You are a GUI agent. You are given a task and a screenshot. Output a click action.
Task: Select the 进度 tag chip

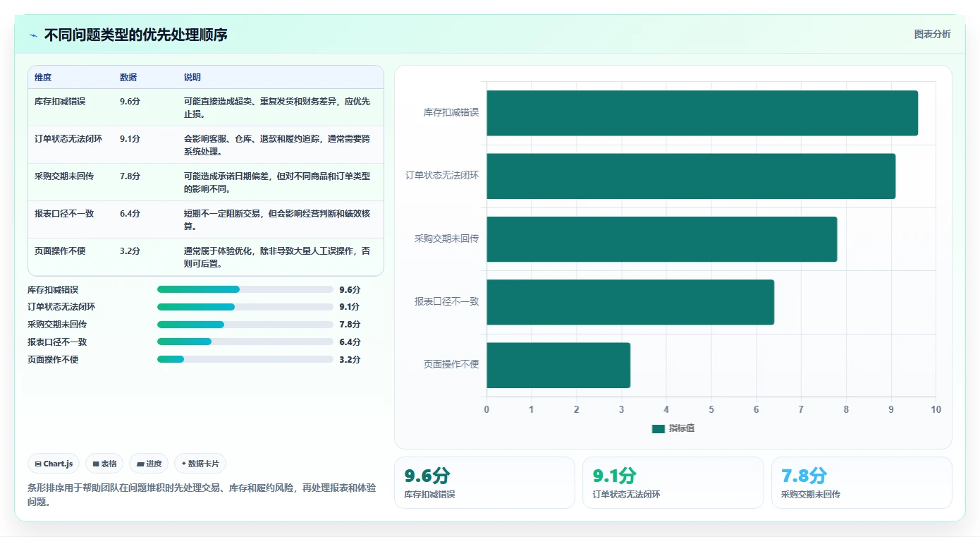coord(149,464)
